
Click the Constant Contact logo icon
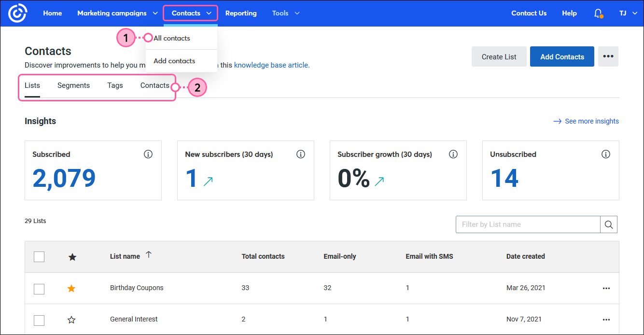pyautogui.click(x=17, y=14)
